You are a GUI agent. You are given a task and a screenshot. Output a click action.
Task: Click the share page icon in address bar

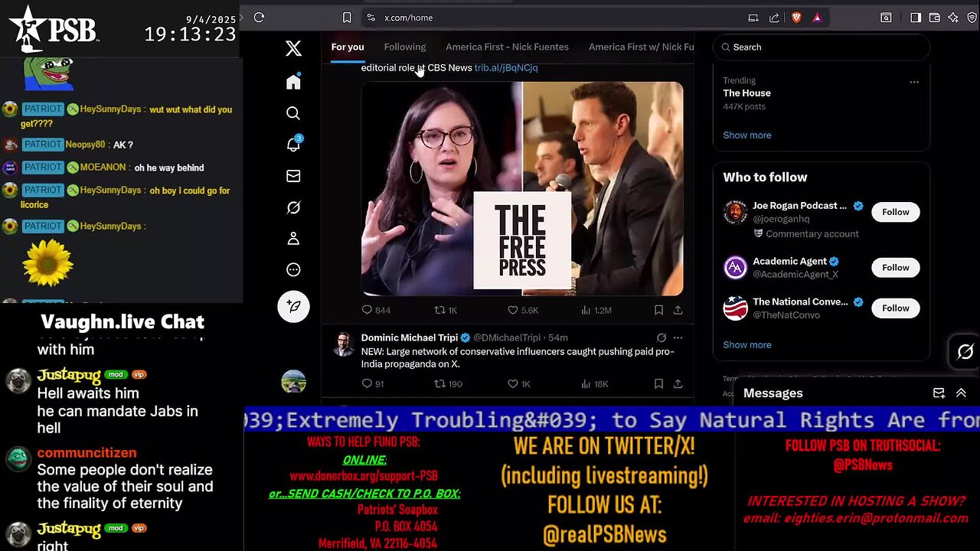click(x=774, y=18)
